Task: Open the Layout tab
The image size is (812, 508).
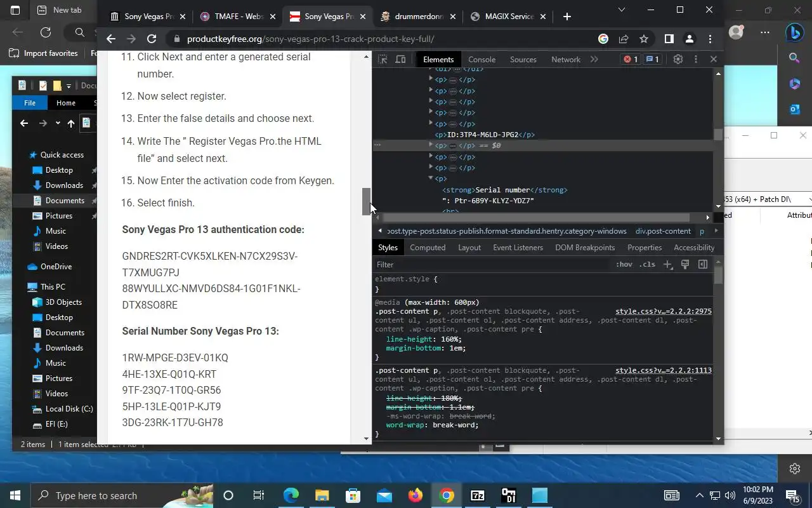Action: coord(469,248)
